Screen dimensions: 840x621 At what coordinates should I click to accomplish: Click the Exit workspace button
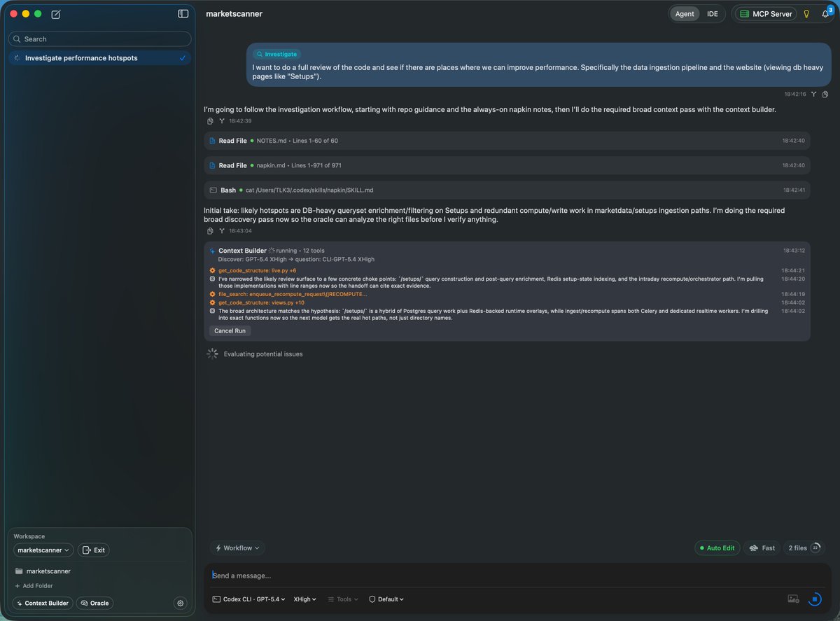94,550
